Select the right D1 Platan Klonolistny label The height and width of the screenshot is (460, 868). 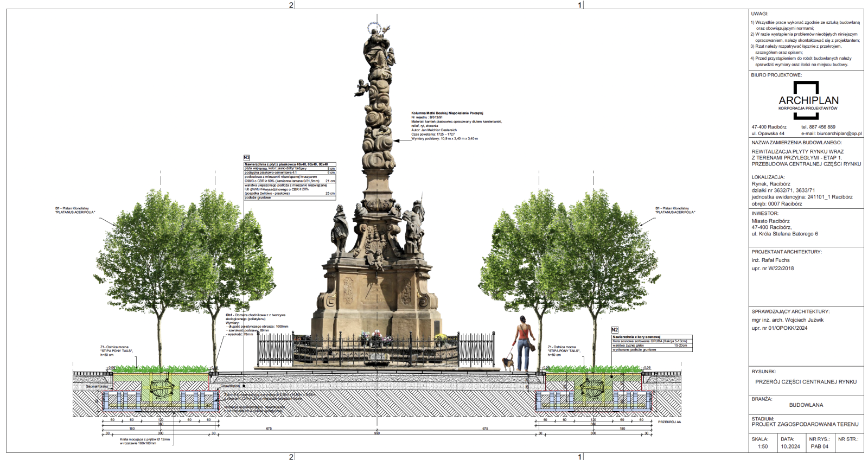674,210
